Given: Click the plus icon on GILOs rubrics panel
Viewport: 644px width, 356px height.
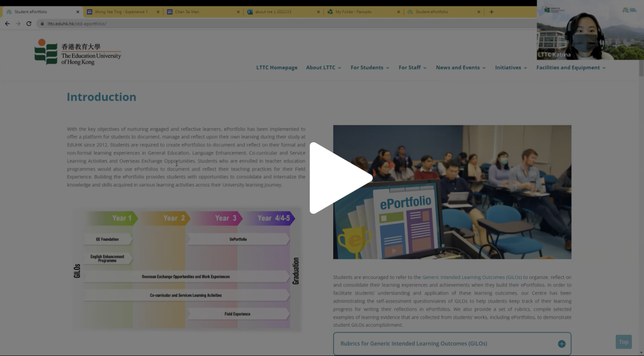Looking at the screenshot, I should pos(561,344).
